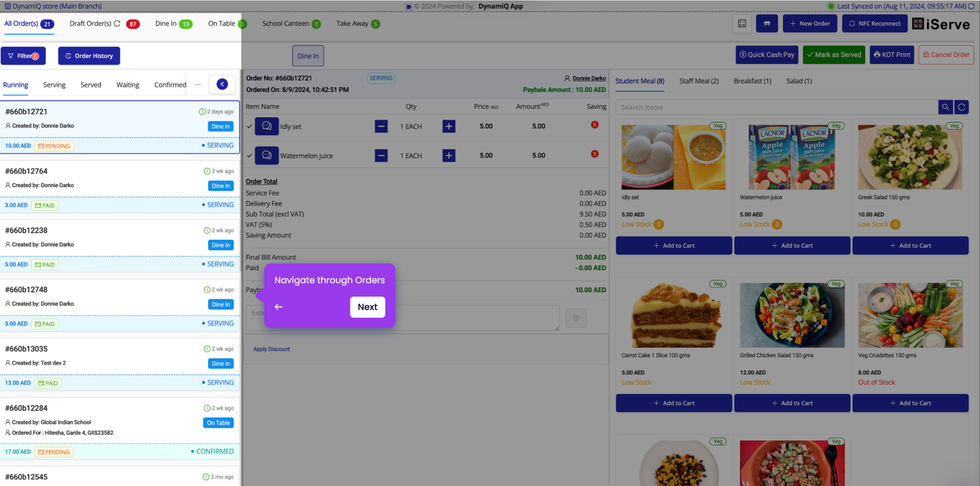This screenshot has width=980, height=486.
Task: Toggle the checkmark beside Watermelon juice
Action: 250,156
